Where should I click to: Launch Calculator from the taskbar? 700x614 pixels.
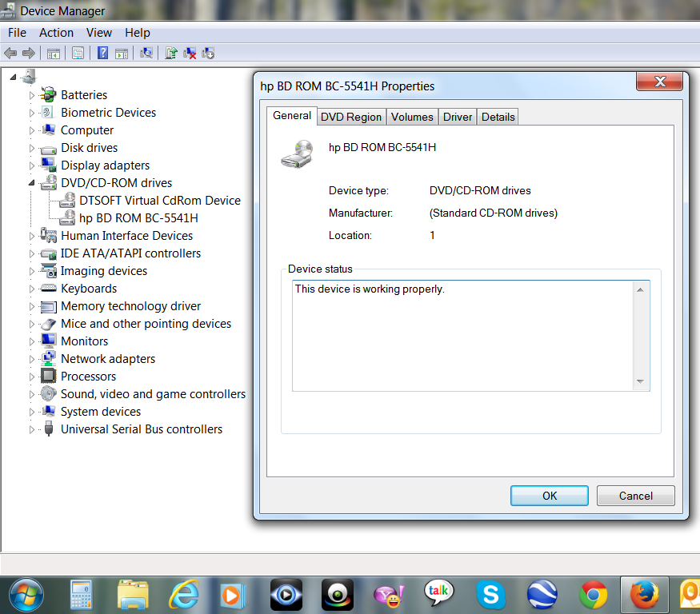(x=82, y=595)
